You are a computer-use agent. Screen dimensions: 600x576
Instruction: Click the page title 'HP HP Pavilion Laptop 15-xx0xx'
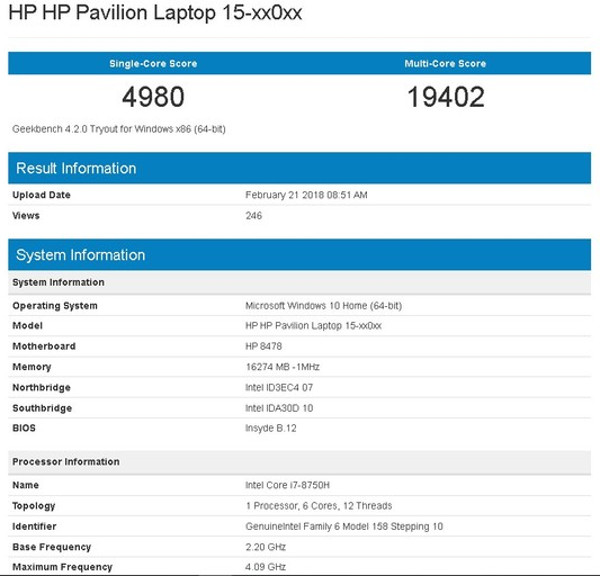click(155, 13)
